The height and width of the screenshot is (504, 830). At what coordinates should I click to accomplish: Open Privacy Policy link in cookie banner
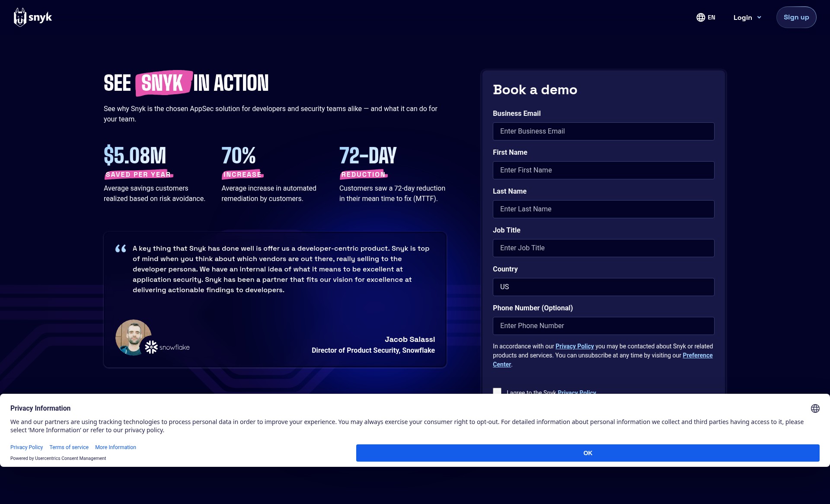[26, 447]
